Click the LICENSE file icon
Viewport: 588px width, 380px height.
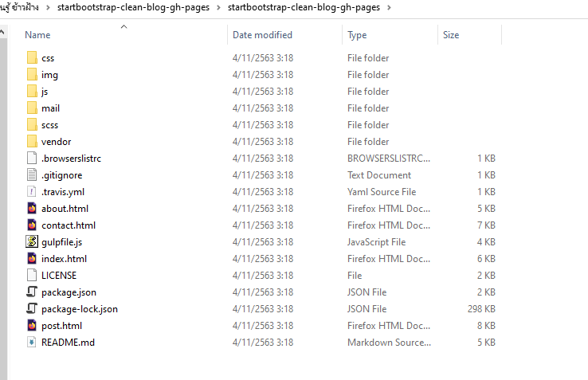32,276
